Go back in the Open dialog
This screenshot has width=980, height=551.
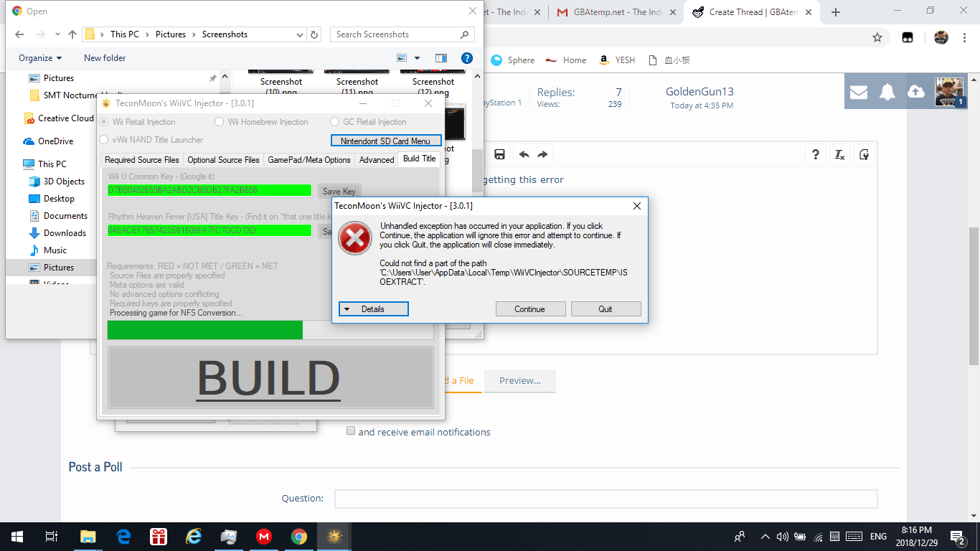[x=19, y=34]
